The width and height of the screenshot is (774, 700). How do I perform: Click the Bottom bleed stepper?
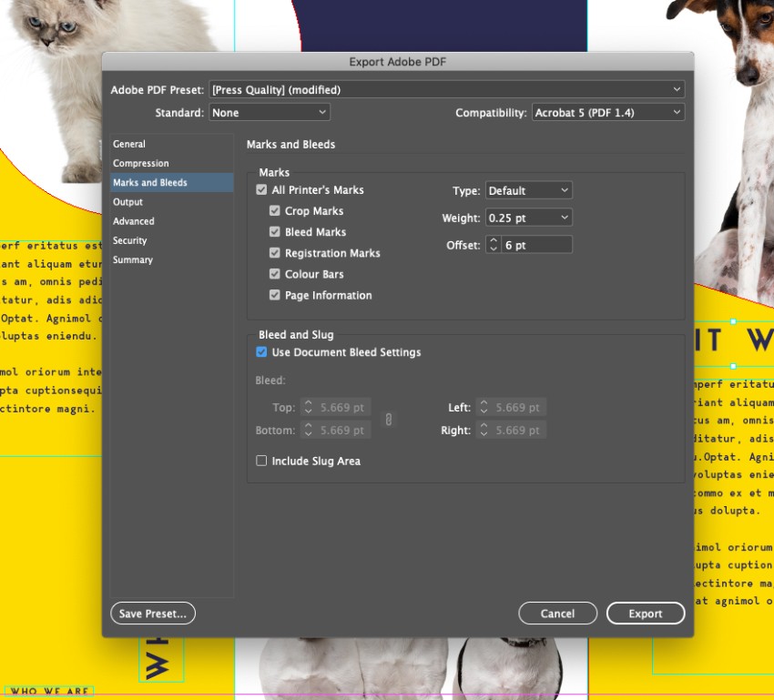tap(308, 430)
